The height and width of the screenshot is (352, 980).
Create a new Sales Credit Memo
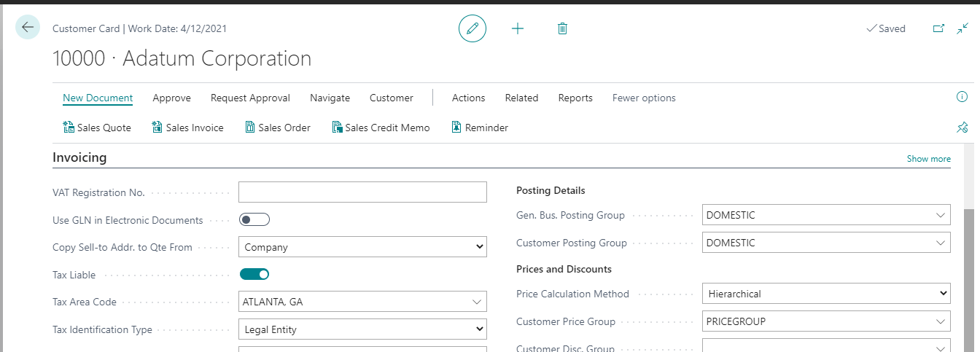(381, 128)
